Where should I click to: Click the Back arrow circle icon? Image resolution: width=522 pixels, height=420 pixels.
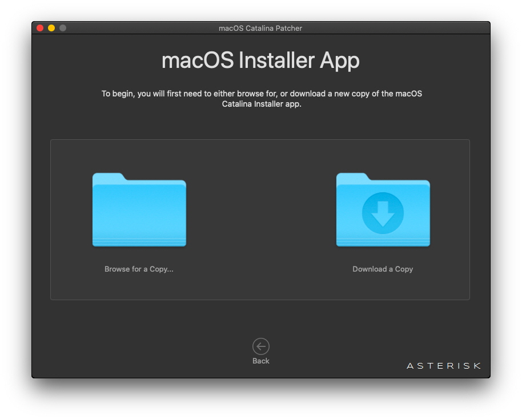[x=260, y=346]
